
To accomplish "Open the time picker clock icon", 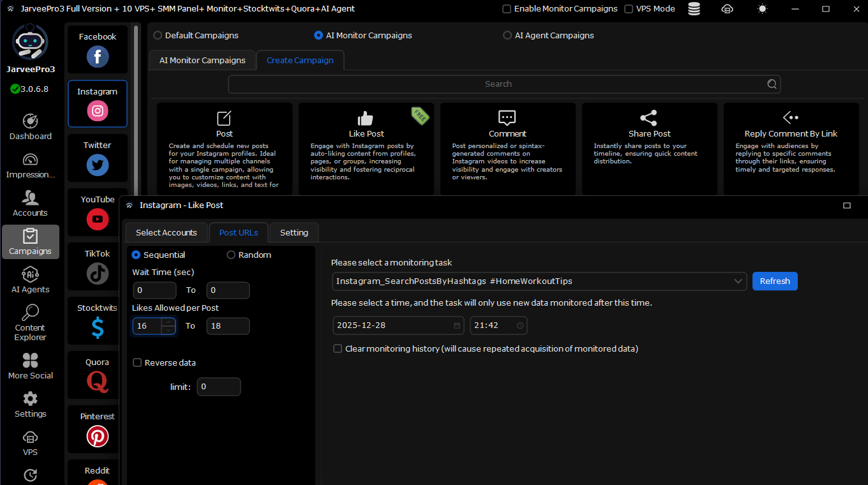I will point(520,325).
